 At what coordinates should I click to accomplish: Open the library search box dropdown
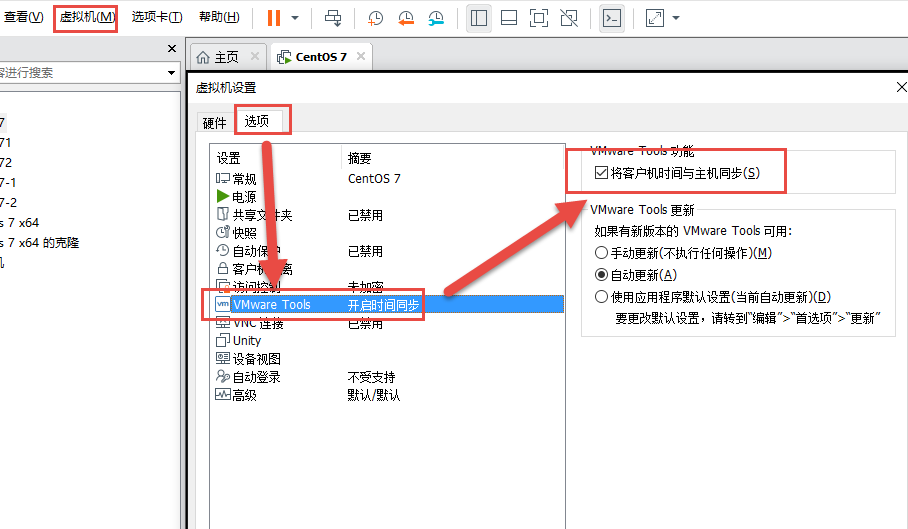171,72
